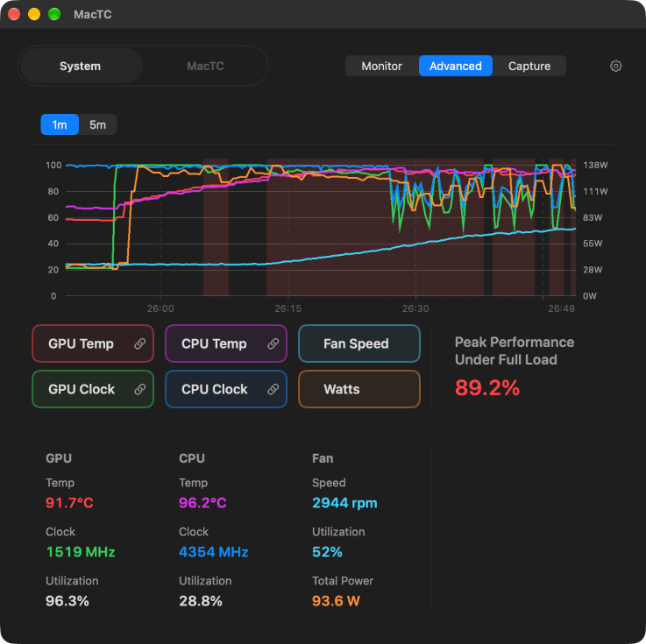Select the 5m time range

tap(97, 124)
